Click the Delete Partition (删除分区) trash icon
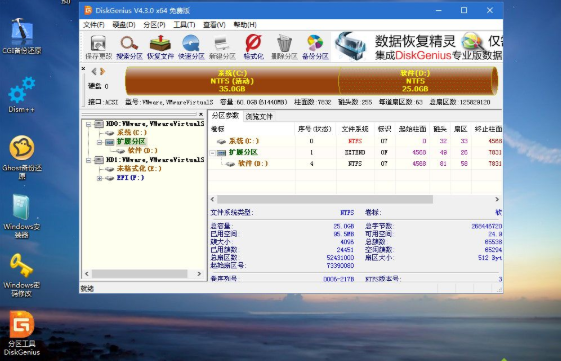 tap(284, 47)
